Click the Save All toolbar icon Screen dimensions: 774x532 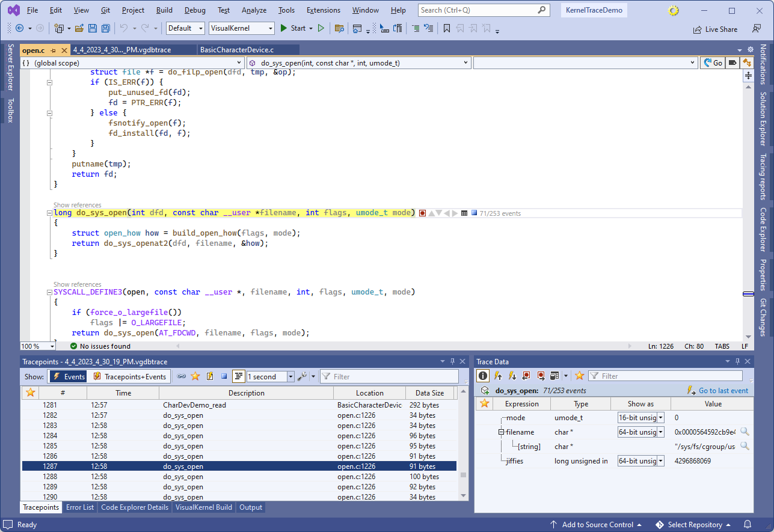click(105, 28)
